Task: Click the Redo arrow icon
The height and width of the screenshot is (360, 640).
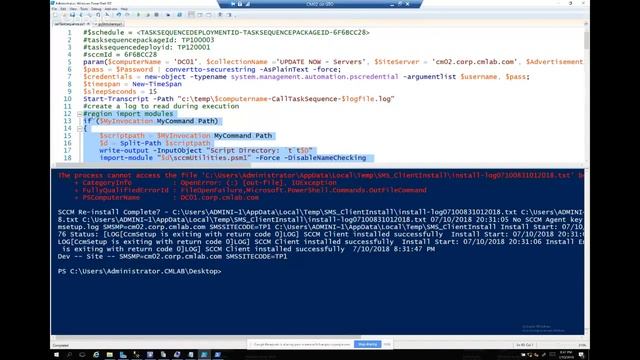Action: click(x=127, y=15)
